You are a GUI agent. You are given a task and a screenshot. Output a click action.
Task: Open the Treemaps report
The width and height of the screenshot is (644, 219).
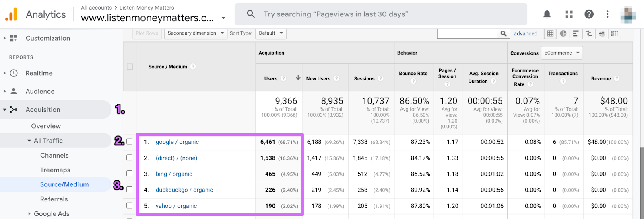55,170
